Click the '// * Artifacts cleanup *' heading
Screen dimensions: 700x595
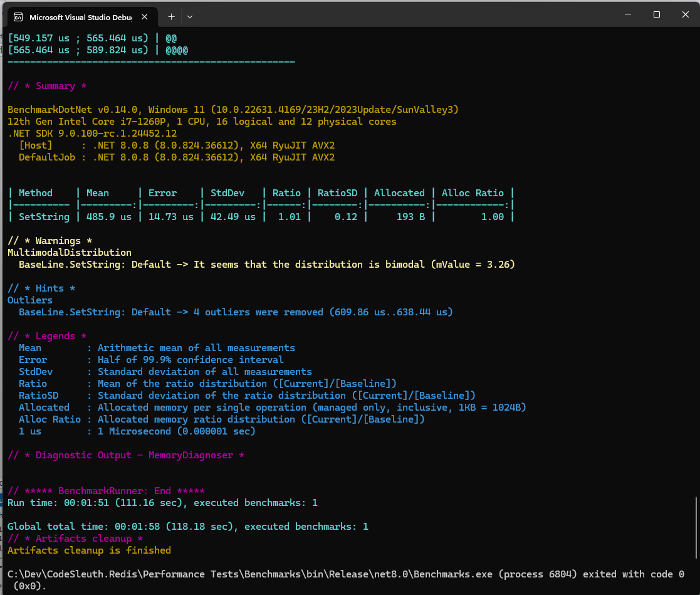pyautogui.click(x=75, y=539)
